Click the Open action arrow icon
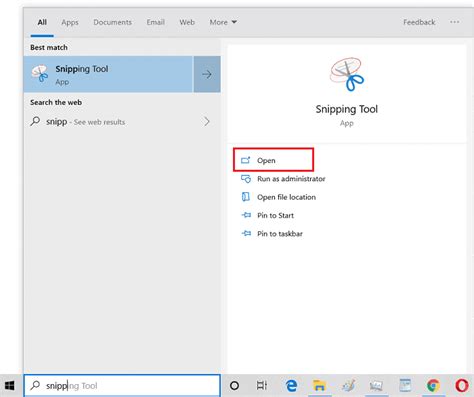This screenshot has height=397, width=474. (246, 160)
